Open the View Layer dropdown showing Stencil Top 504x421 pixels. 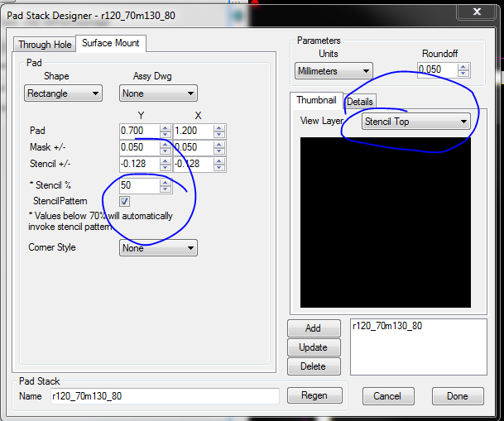point(416,122)
